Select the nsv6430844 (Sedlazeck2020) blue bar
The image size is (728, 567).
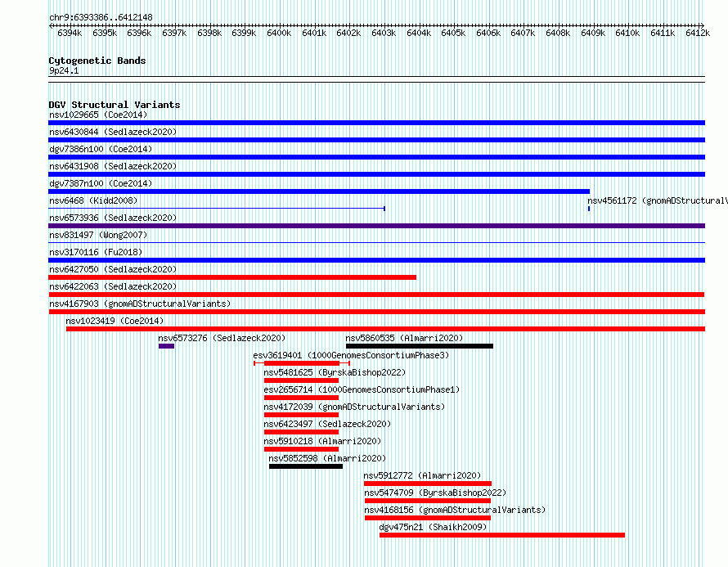(376, 140)
